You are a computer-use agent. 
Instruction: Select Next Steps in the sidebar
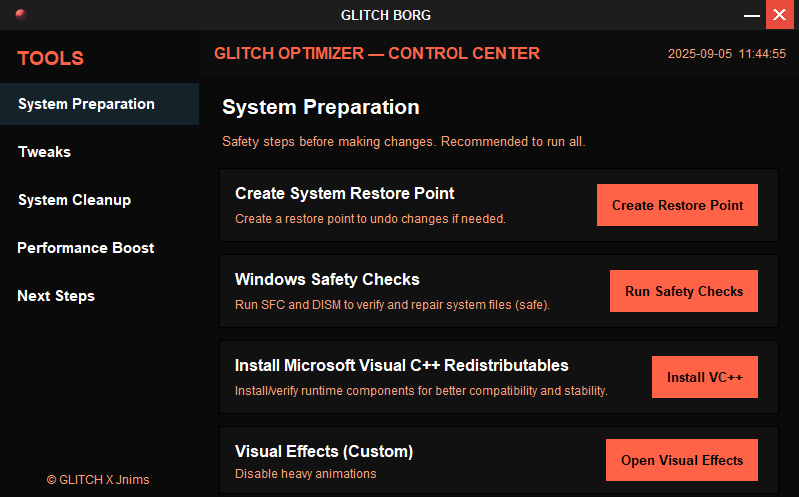(99, 296)
